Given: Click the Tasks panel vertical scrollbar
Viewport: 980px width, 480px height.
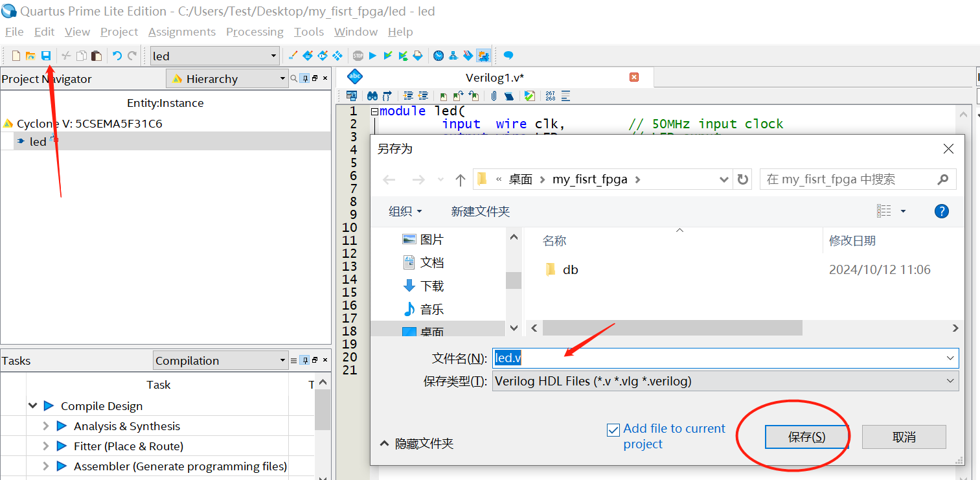Looking at the screenshot, I should tap(323, 411).
